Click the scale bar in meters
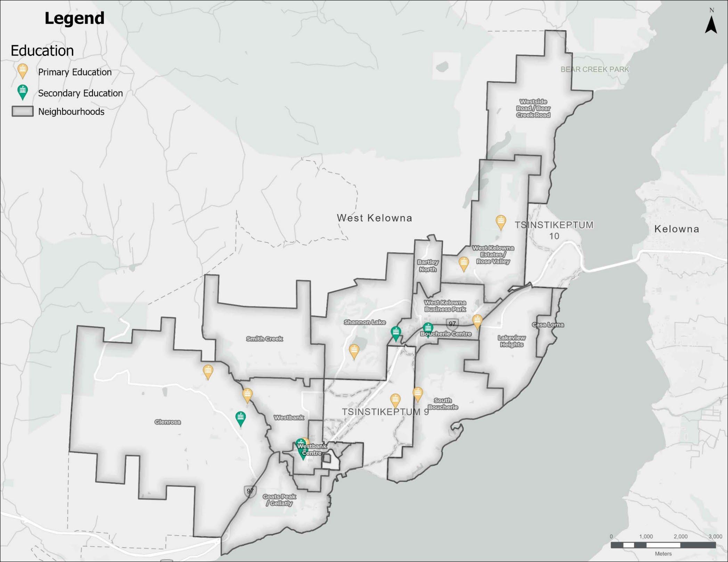This screenshot has width=728, height=562. [x=663, y=545]
